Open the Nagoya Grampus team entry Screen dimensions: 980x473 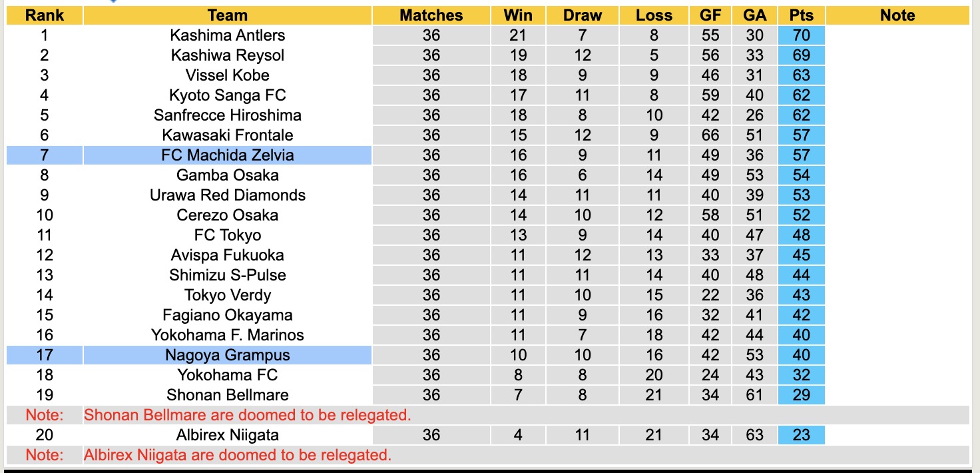coord(227,355)
